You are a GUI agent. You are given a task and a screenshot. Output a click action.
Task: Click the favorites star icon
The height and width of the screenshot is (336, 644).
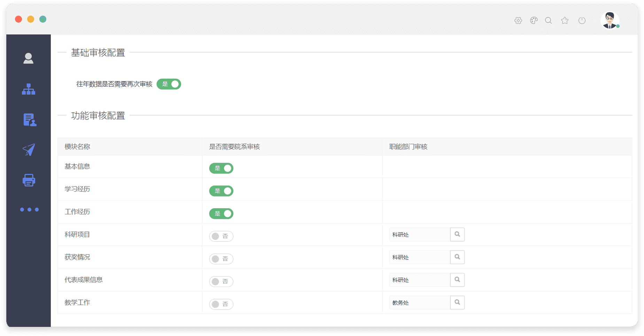click(565, 21)
